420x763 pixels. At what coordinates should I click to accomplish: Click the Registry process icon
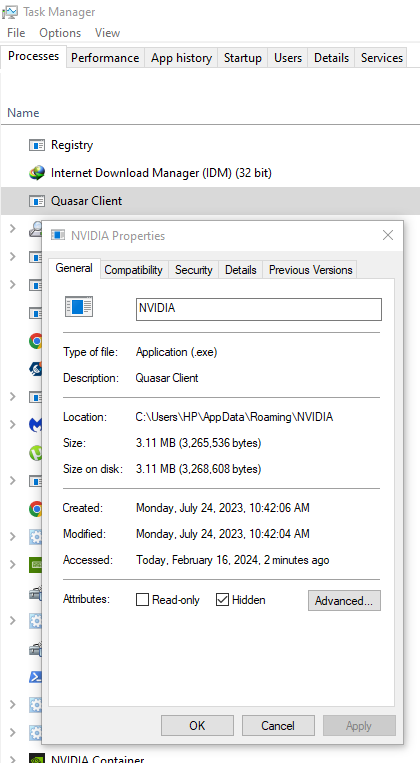click(37, 145)
